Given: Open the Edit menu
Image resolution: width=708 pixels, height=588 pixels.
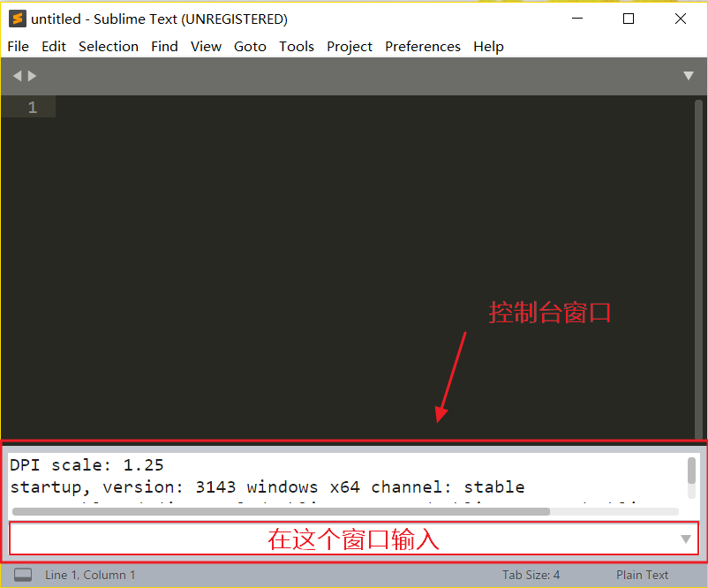Looking at the screenshot, I should pyautogui.click(x=54, y=47).
